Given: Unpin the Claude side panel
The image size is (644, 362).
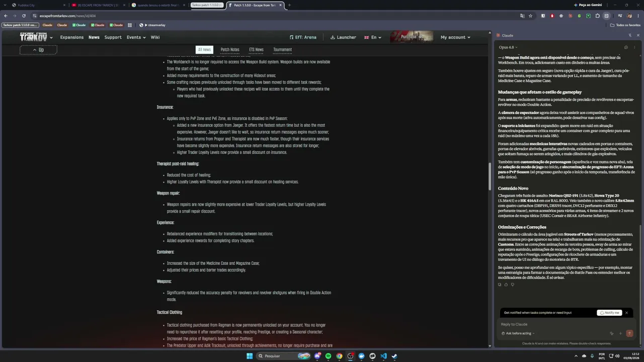Looking at the screenshot, I should 630,36.
